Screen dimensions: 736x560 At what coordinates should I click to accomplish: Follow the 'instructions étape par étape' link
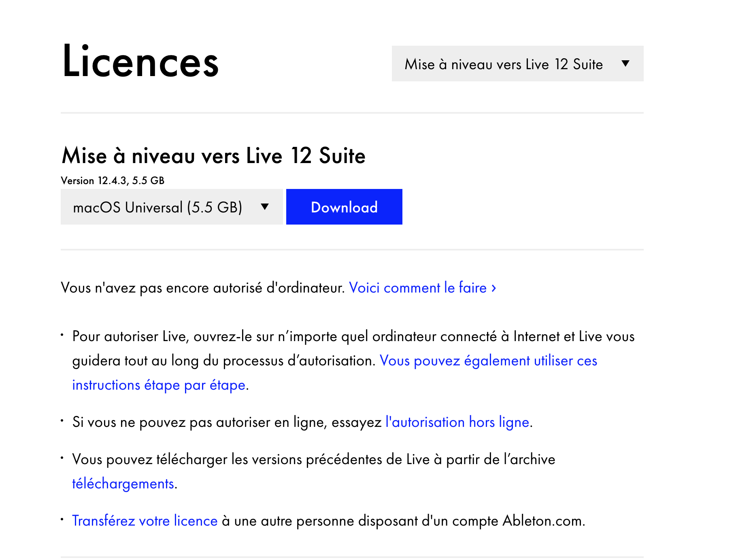coord(159,385)
